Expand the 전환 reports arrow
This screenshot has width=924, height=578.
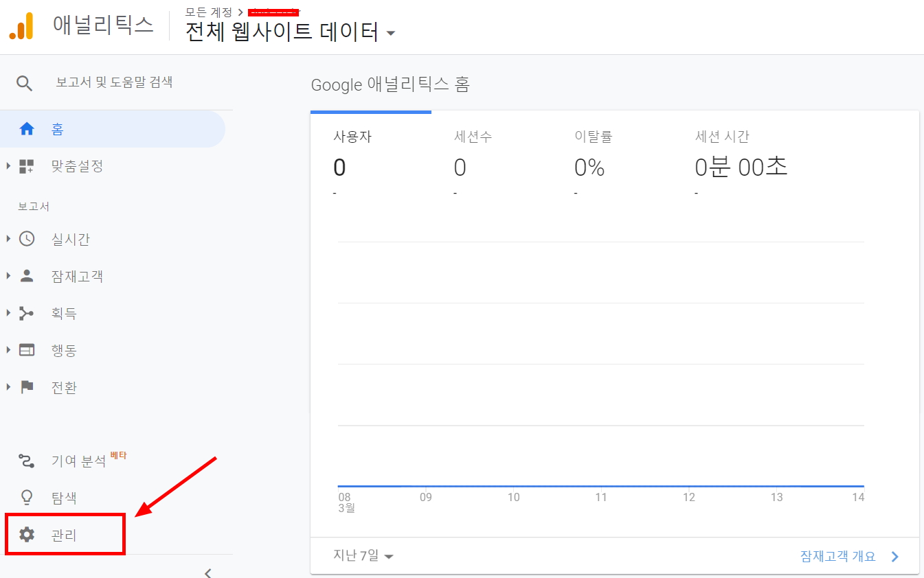tap(8, 387)
